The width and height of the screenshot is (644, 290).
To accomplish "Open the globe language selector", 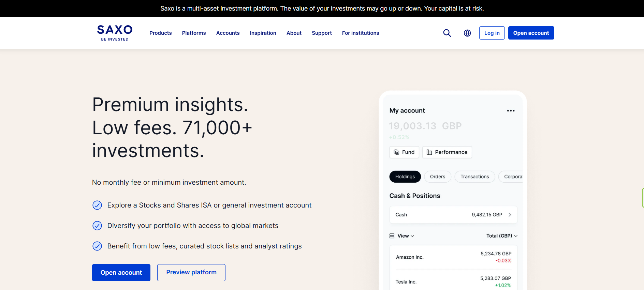I will pyautogui.click(x=467, y=33).
